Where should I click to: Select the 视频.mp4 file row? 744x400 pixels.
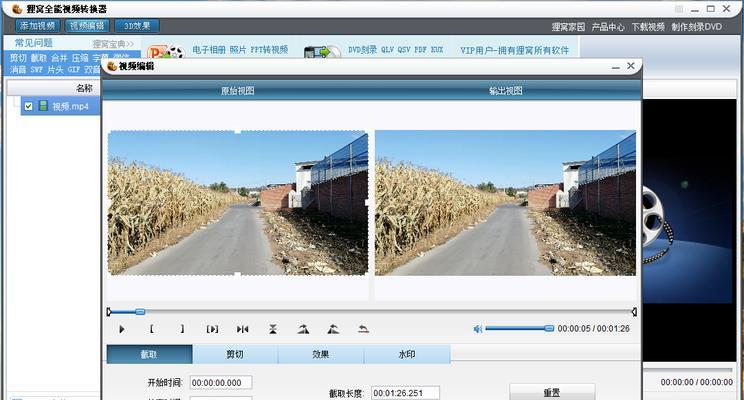61,106
